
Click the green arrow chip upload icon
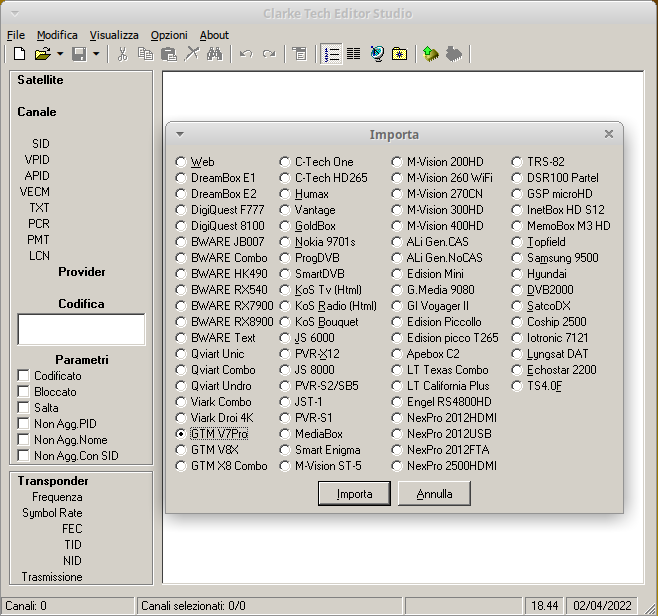tap(431, 54)
